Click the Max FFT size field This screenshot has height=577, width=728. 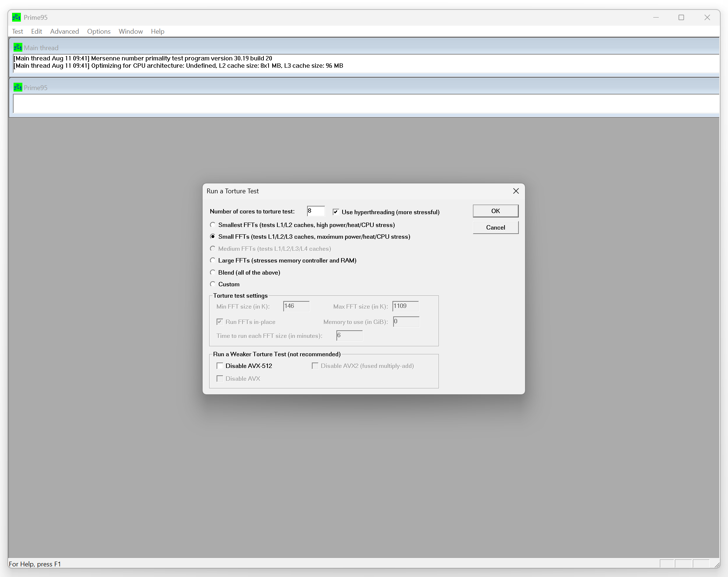point(406,306)
